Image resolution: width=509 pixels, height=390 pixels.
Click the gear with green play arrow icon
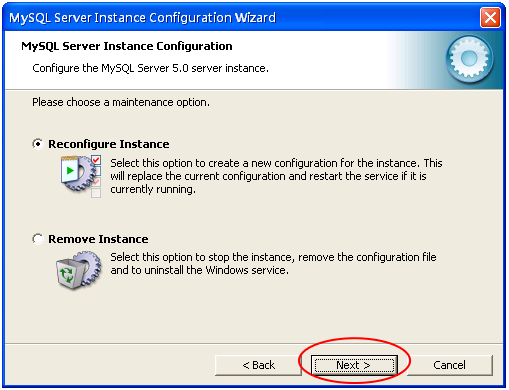click(x=78, y=174)
